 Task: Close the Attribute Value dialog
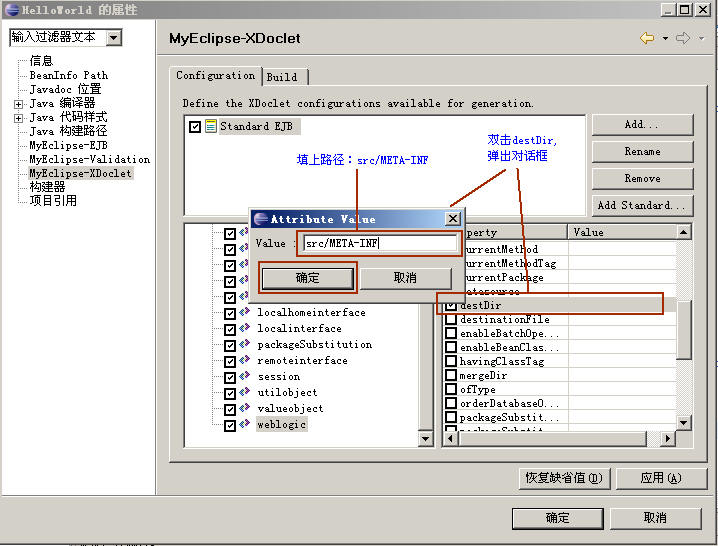click(453, 219)
